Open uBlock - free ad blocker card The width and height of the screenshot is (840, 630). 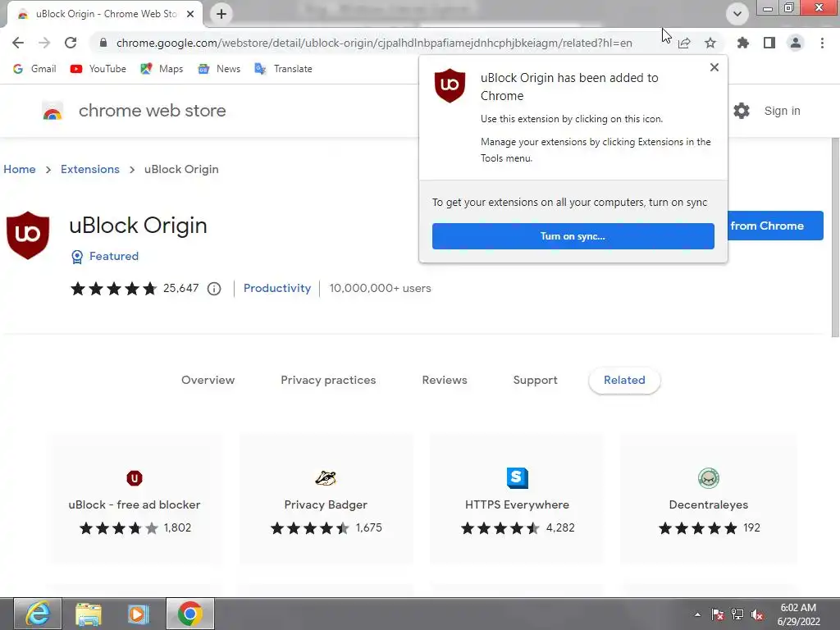135,499
